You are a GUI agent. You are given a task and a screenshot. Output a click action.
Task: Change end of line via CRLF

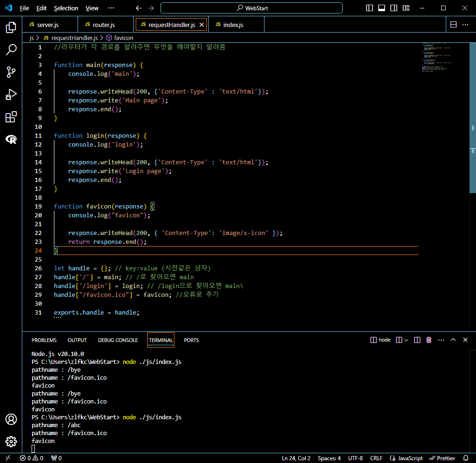[376, 458]
